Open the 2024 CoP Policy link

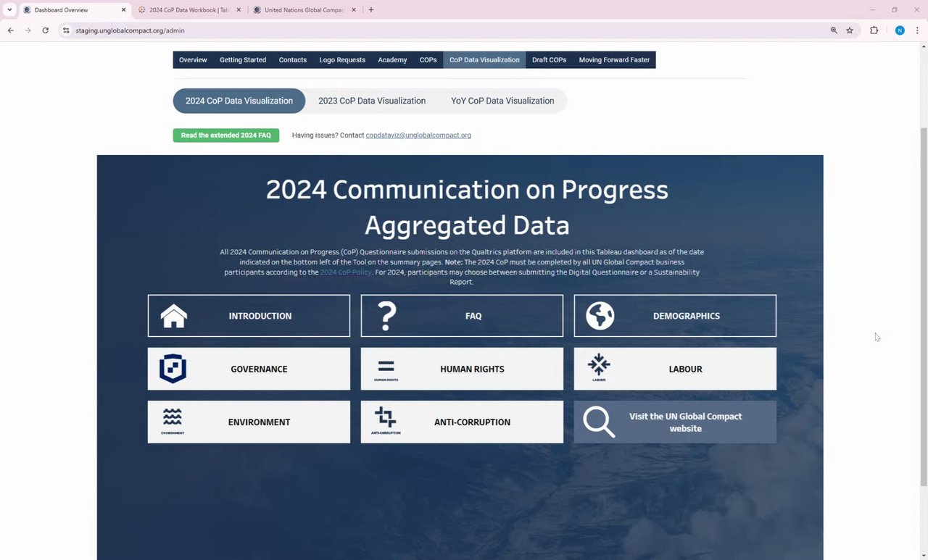tap(346, 272)
